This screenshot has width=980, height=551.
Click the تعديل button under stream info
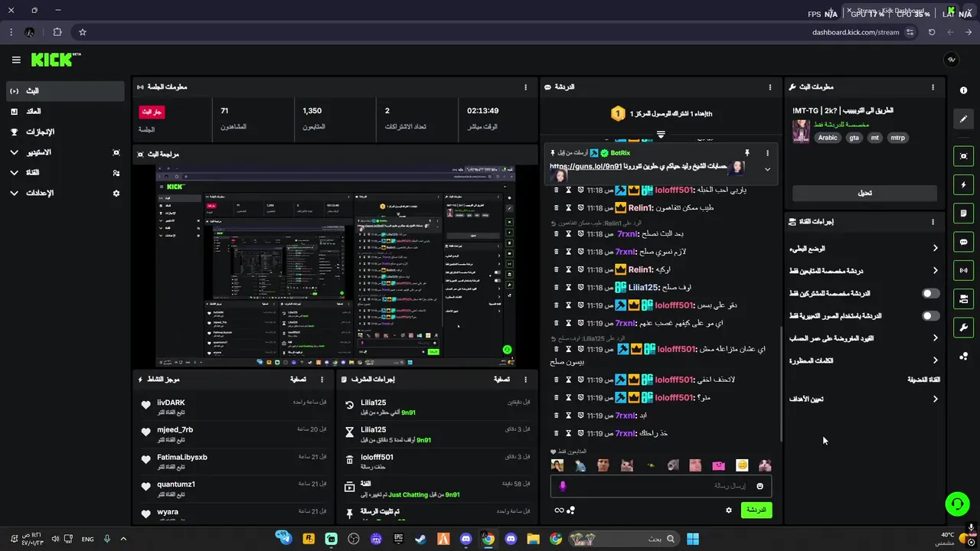coord(864,193)
